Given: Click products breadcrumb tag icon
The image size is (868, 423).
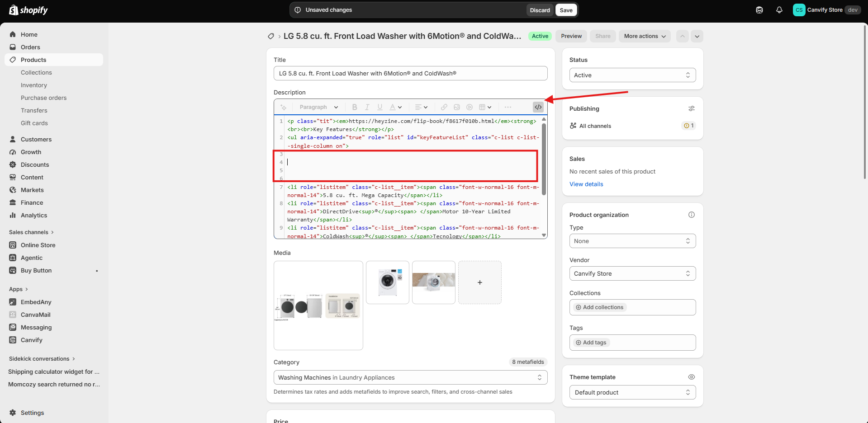Looking at the screenshot, I should (270, 36).
